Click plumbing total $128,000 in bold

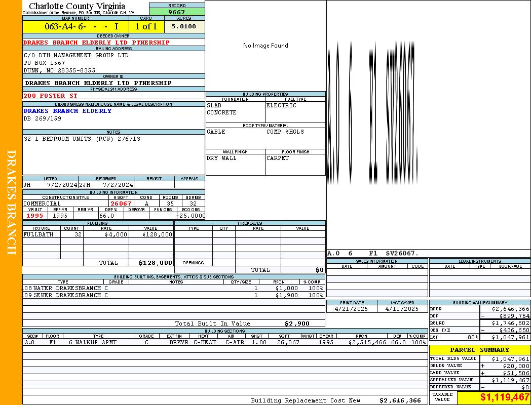click(156, 263)
